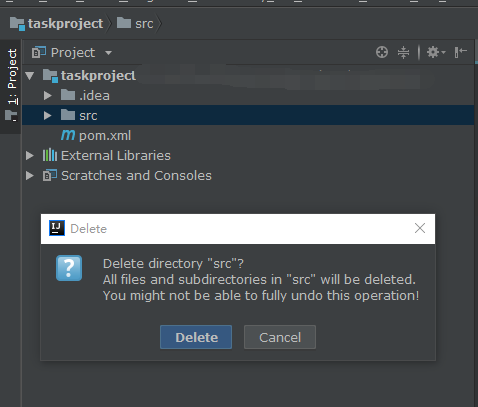Confirm with the Delete button
478x407 pixels.
click(196, 337)
